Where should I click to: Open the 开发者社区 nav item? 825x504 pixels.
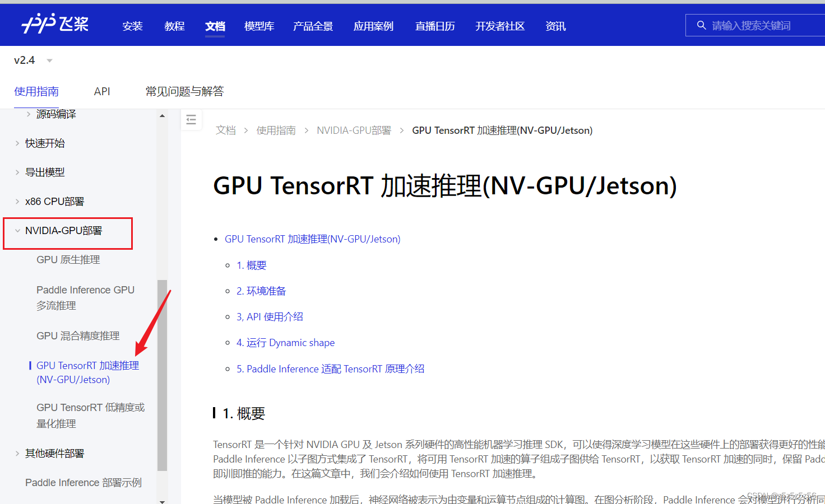[x=500, y=26]
